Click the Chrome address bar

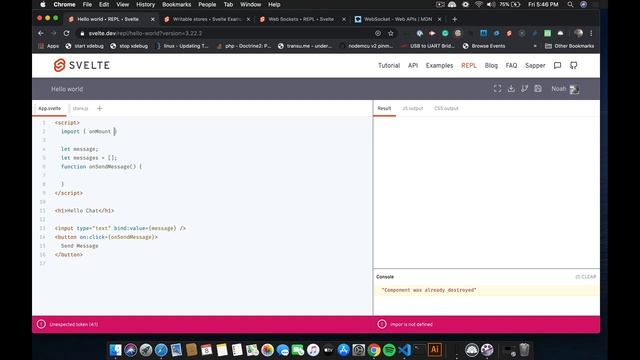(x=229, y=33)
